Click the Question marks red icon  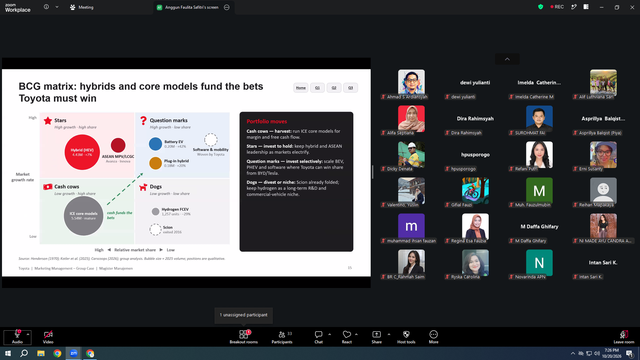click(143, 120)
